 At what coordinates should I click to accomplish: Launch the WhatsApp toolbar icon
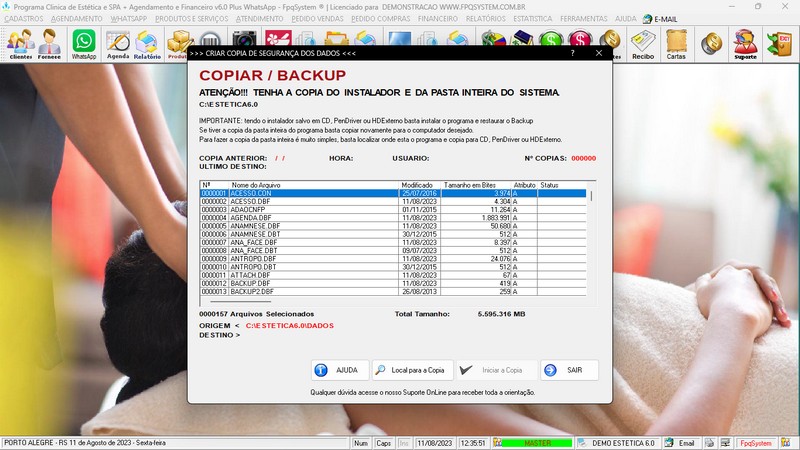pos(84,44)
